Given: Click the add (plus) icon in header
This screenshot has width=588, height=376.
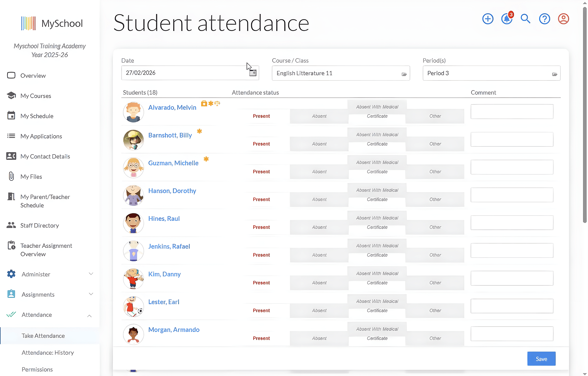Looking at the screenshot, I should (488, 19).
